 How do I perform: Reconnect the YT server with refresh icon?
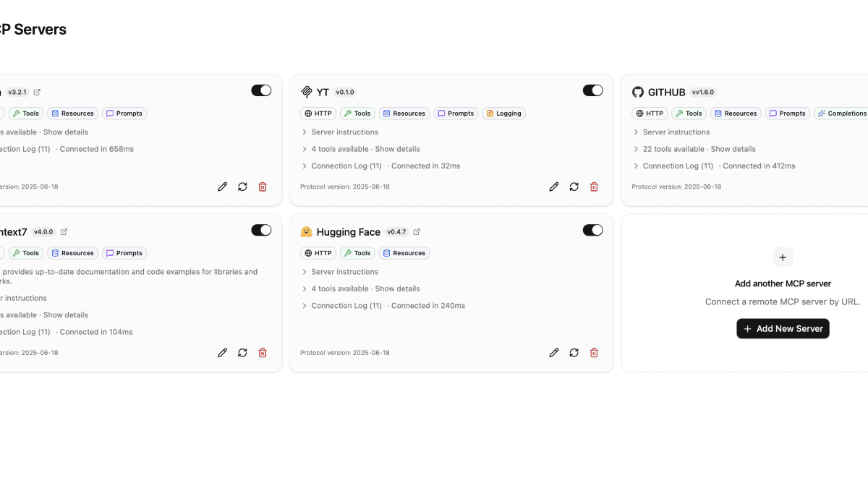coord(574,187)
